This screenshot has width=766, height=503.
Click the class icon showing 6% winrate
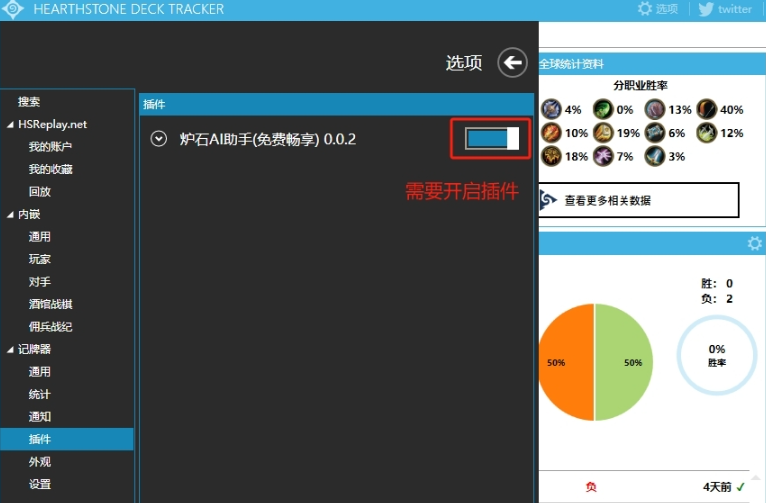pyautogui.click(x=655, y=133)
